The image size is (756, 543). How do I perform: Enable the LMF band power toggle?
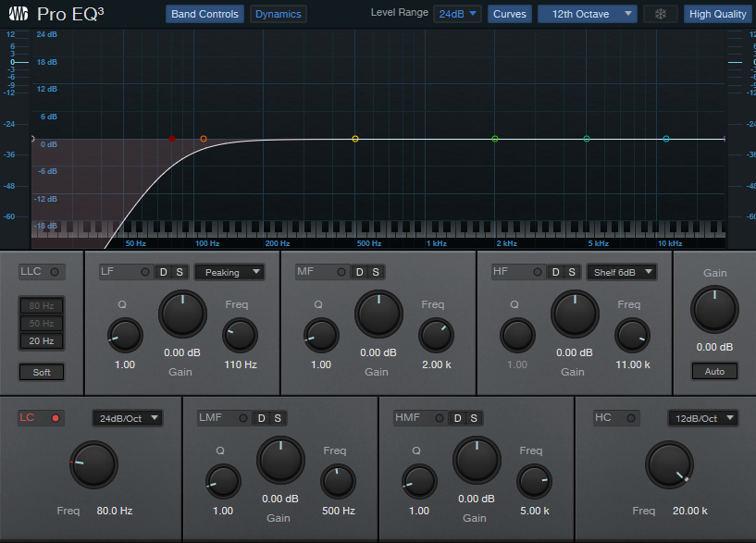243,418
